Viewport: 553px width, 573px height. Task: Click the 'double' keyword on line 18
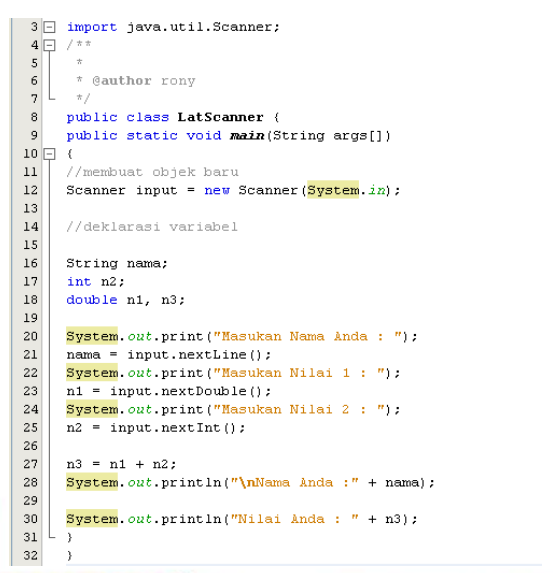pos(92,300)
